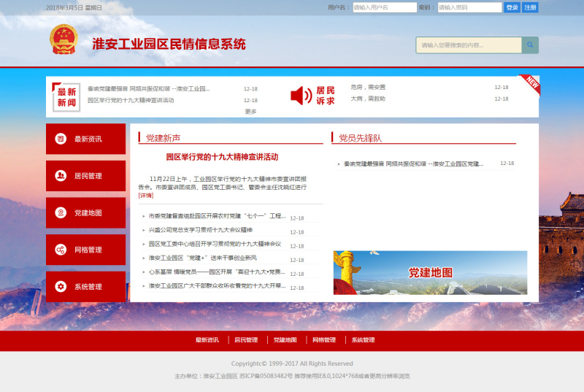Focus the 密码 password input field
The image size is (584, 392).
click(469, 7)
